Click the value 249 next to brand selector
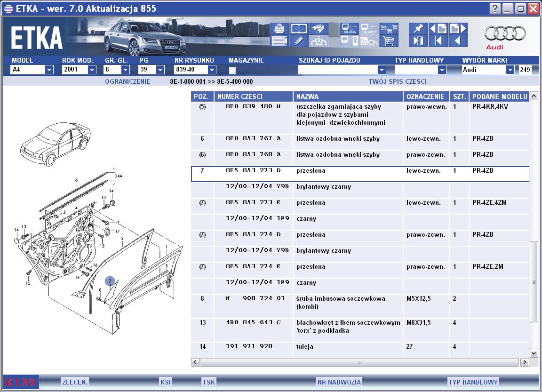The width and height of the screenshot is (542, 392). (525, 70)
